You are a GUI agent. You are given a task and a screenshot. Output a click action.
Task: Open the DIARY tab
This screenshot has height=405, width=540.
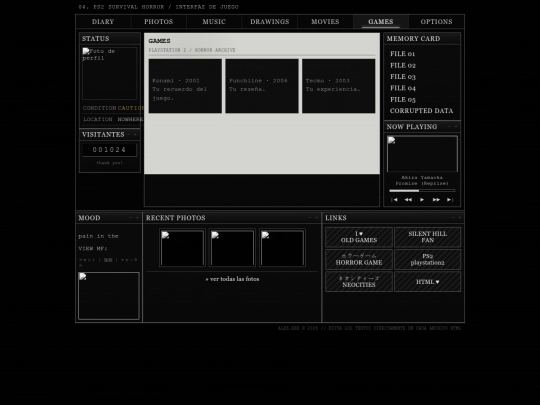[103, 22]
